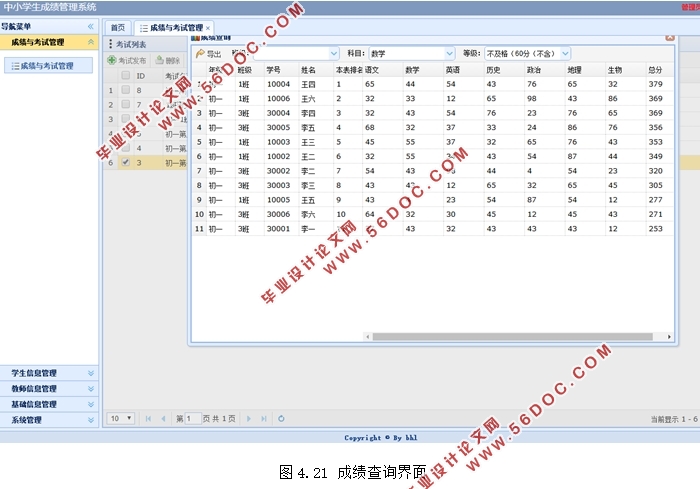Click student number 10002 cell
The height and width of the screenshot is (489, 700).
(x=281, y=156)
